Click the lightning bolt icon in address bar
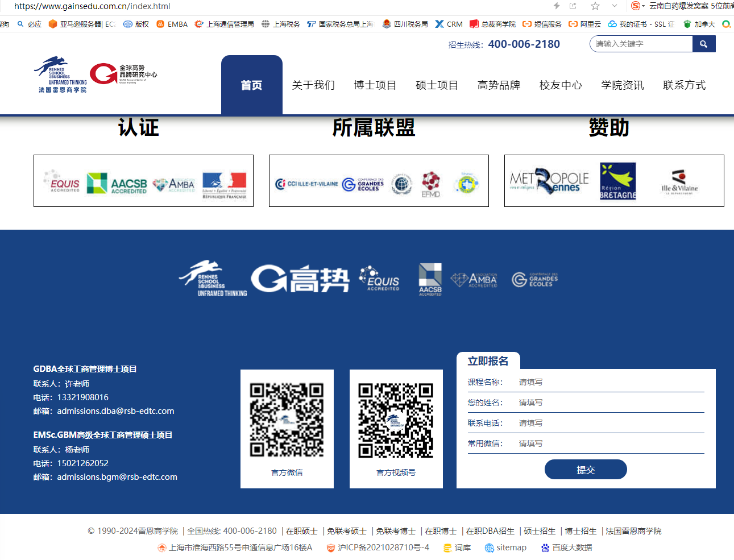734x560 pixels. point(557,6)
